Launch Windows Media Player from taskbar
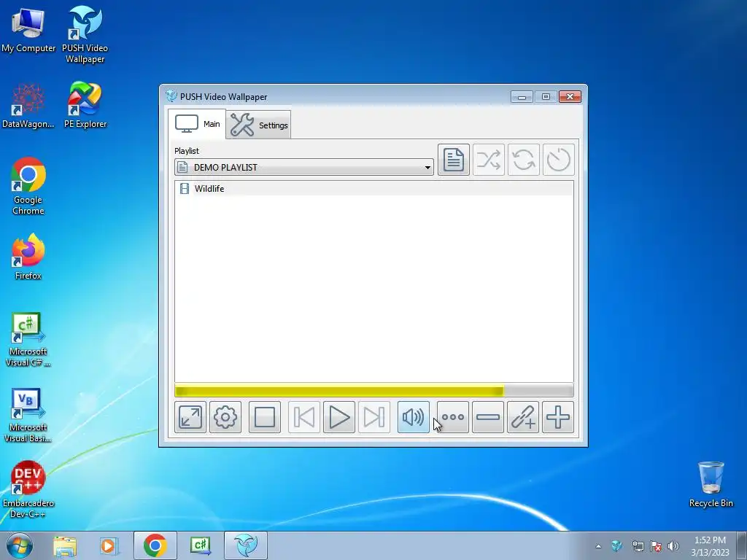This screenshot has height=560, width=747. (109, 545)
